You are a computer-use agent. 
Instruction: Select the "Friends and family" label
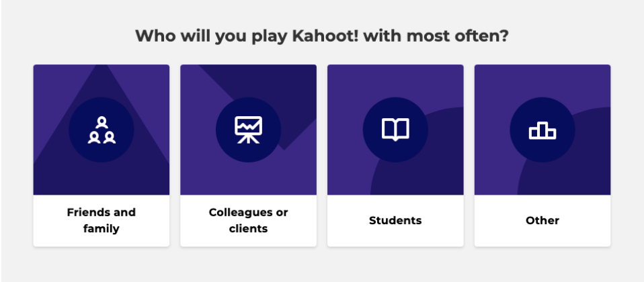point(102,220)
